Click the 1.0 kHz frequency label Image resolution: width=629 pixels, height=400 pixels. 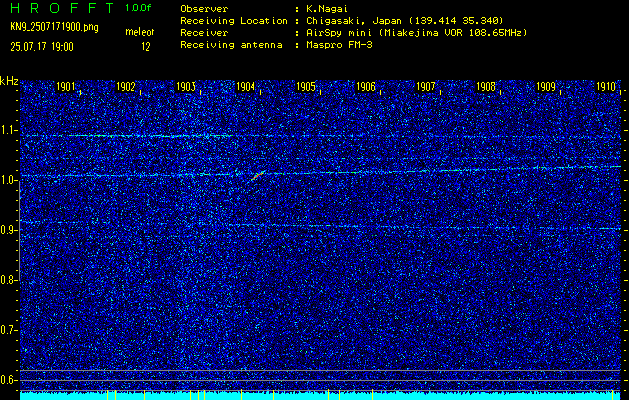(8, 181)
